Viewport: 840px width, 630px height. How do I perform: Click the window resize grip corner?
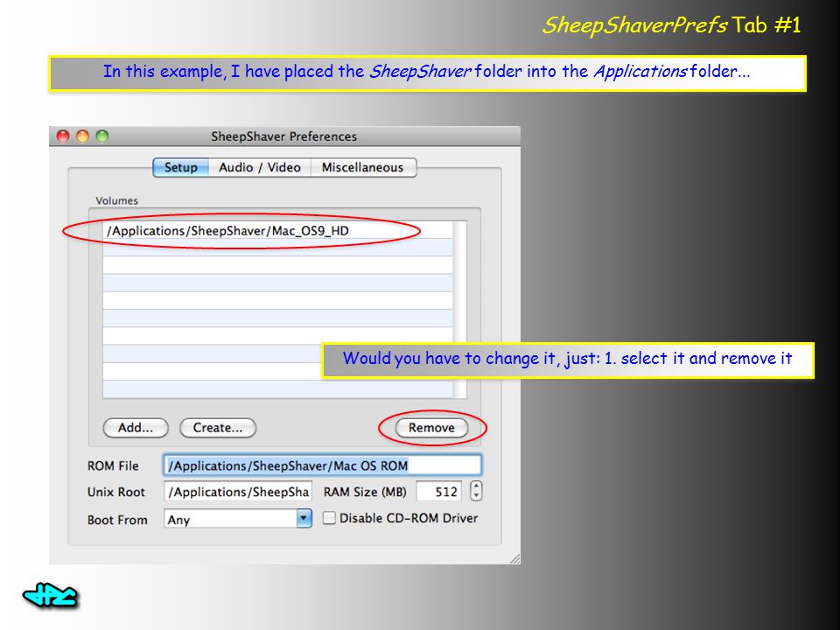click(x=514, y=559)
